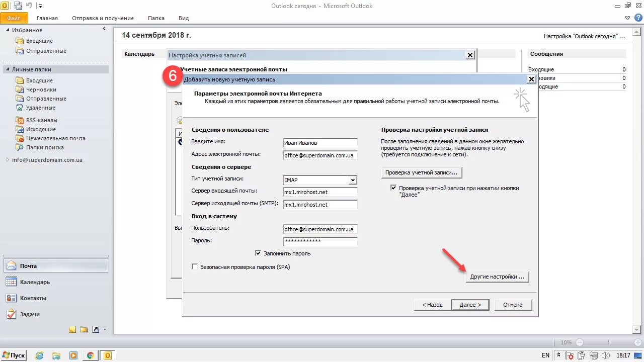Collapse the Избранное group
Image resolution: width=644 pixels, height=362 pixels.
click(8, 30)
